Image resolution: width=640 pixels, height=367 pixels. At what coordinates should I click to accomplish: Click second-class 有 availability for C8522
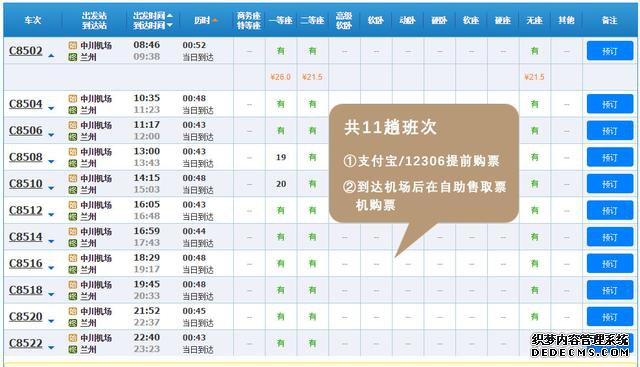[313, 343]
